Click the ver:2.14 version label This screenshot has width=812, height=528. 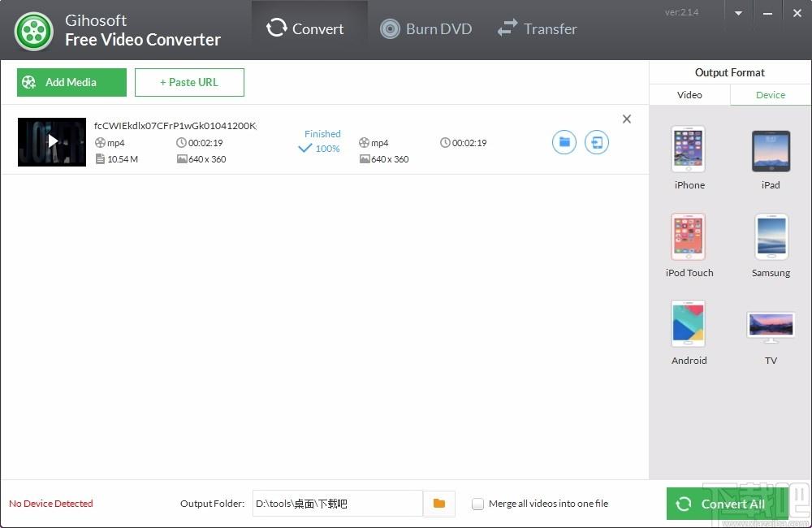point(681,12)
